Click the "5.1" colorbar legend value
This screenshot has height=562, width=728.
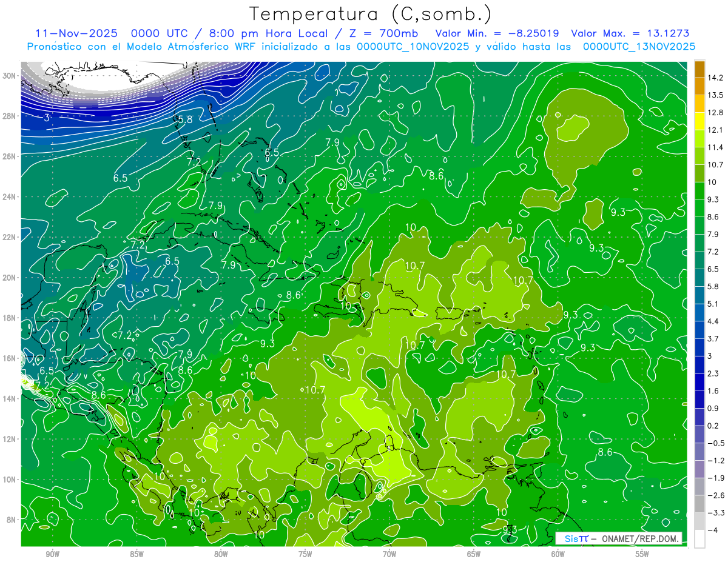713,304
